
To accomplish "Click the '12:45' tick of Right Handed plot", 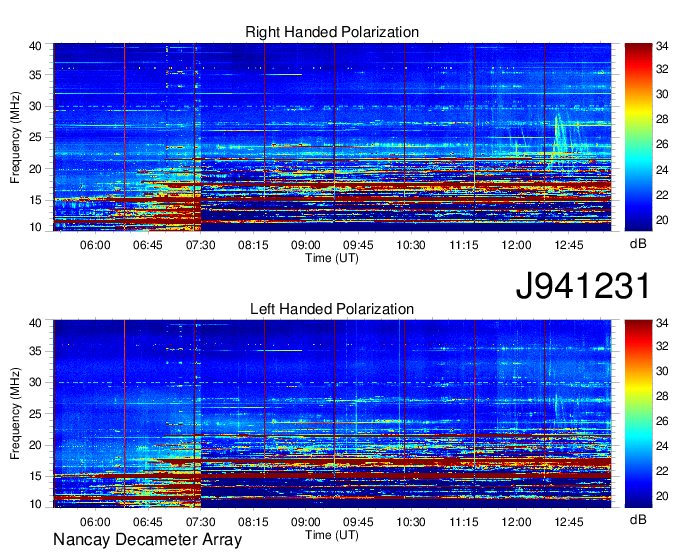I will point(569,245).
